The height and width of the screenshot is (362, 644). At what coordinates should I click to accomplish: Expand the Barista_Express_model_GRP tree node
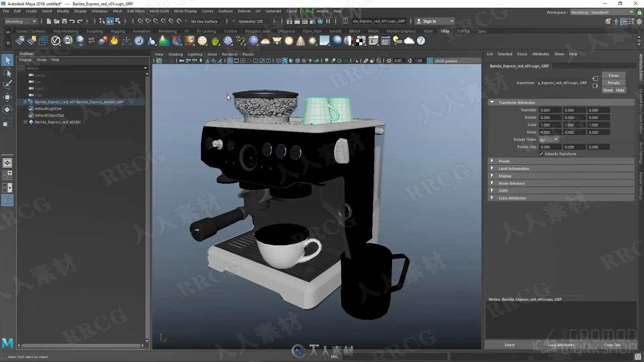click(25, 102)
